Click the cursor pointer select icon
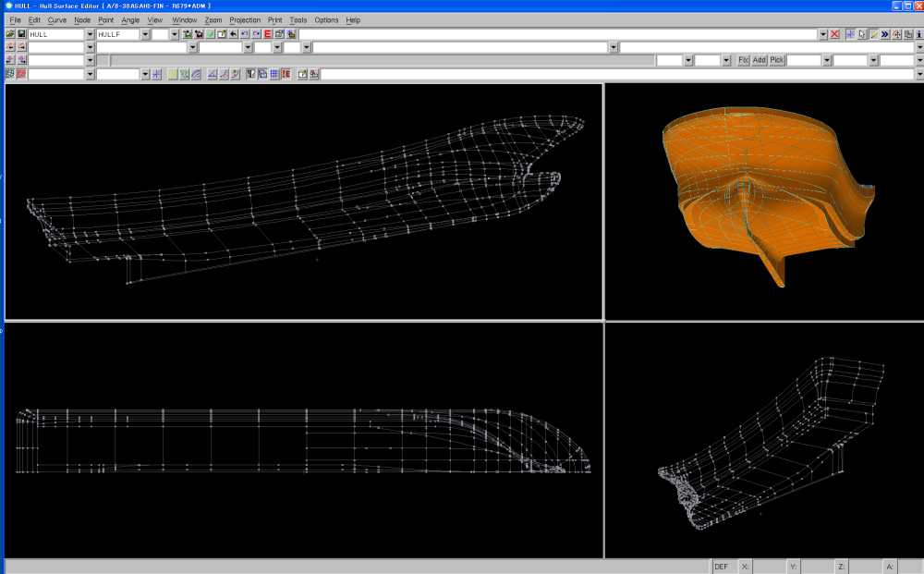Viewport: 924px width, 574px height. (862, 34)
